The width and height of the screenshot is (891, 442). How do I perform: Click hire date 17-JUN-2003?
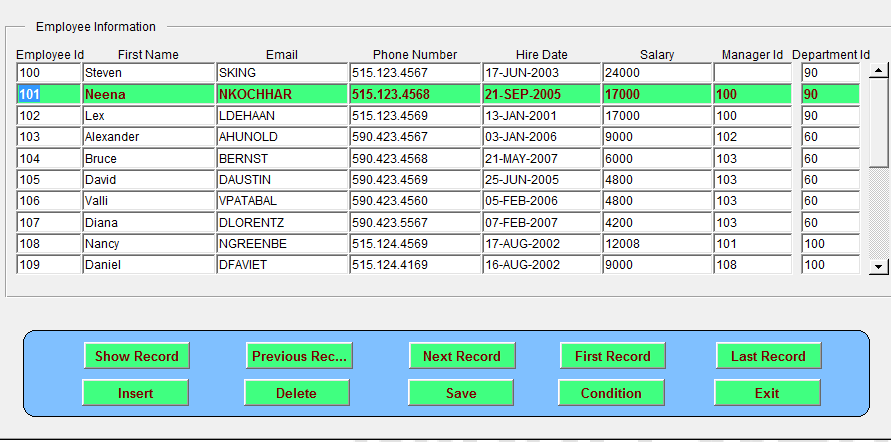[542, 73]
